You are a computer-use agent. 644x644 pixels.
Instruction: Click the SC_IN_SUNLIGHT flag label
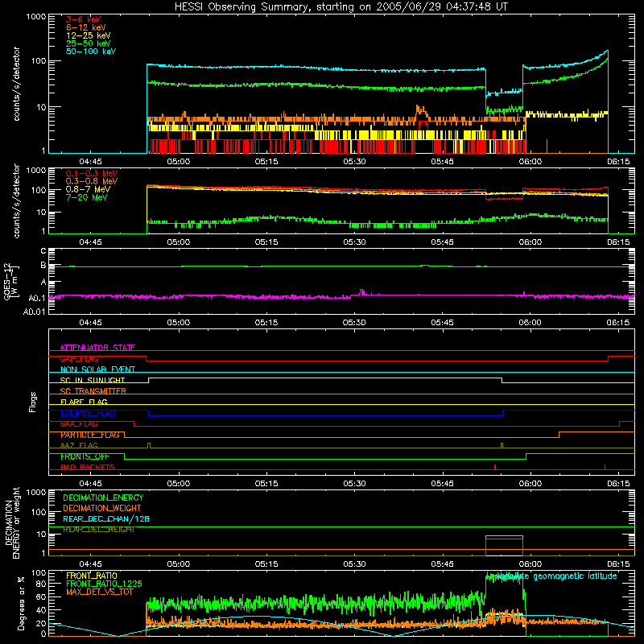(93, 380)
